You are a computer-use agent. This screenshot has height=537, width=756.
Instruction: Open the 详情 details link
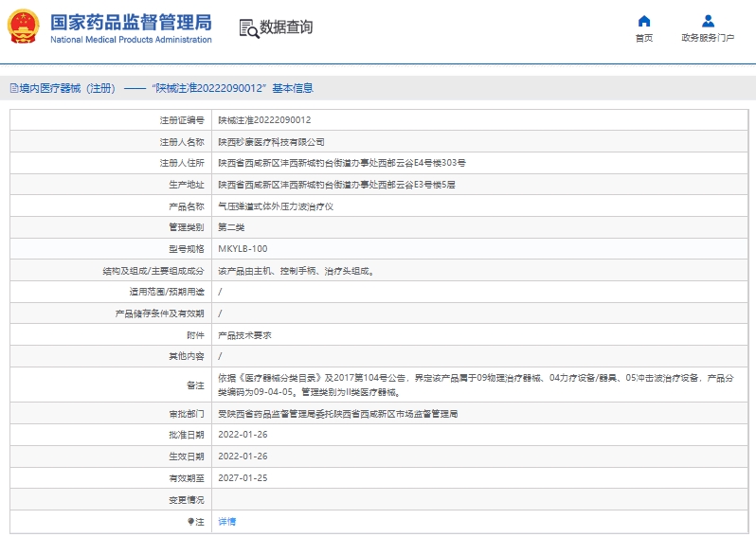pyautogui.click(x=227, y=522)
